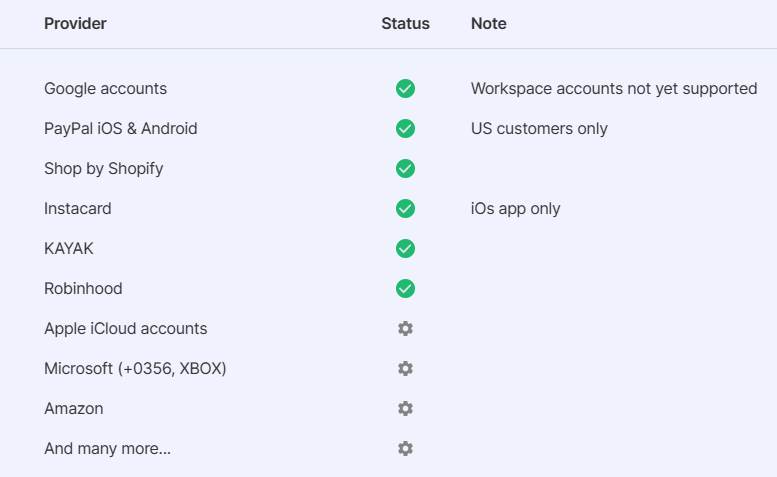This screenshot has width=777, height=477.
Task: Select the Google accounts provider name
Action: [106, 89]
